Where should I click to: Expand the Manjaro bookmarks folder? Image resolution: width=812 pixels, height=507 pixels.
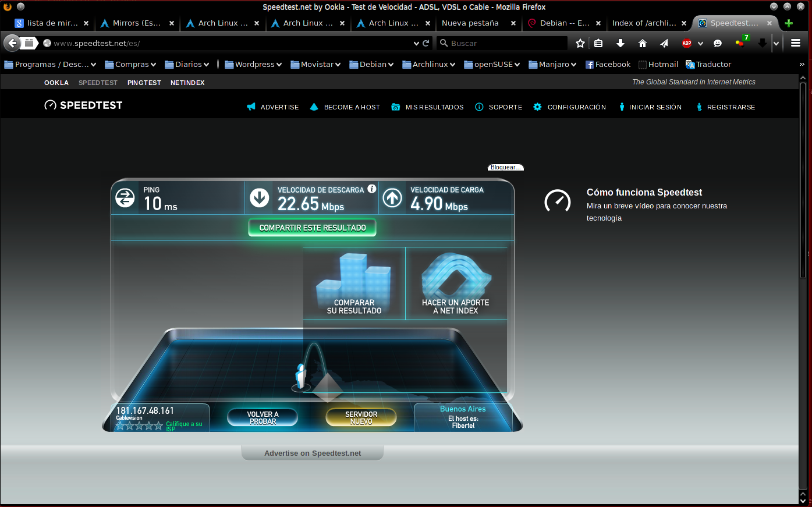552,65
